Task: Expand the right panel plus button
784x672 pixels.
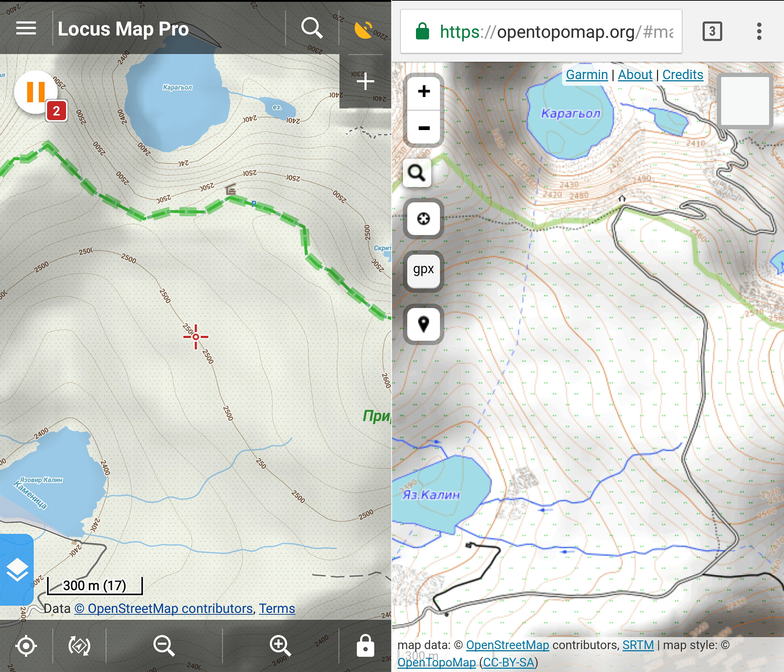Action: (x=365, y=81)
